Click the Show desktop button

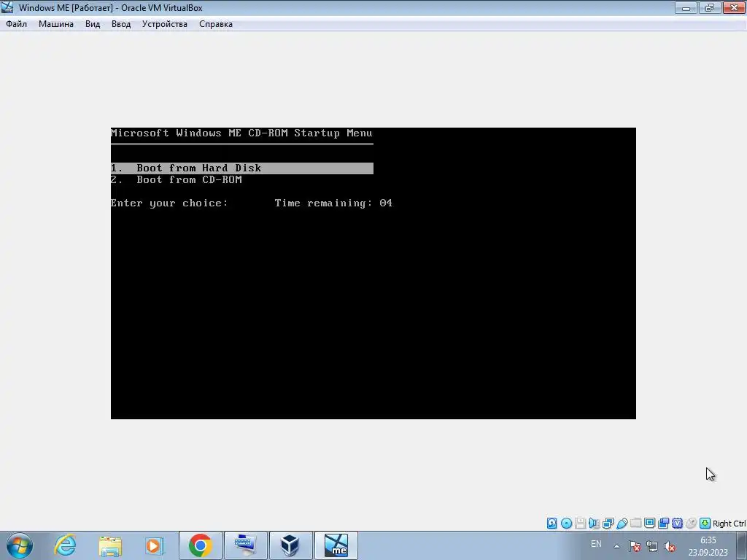click(x=742, y=545)
